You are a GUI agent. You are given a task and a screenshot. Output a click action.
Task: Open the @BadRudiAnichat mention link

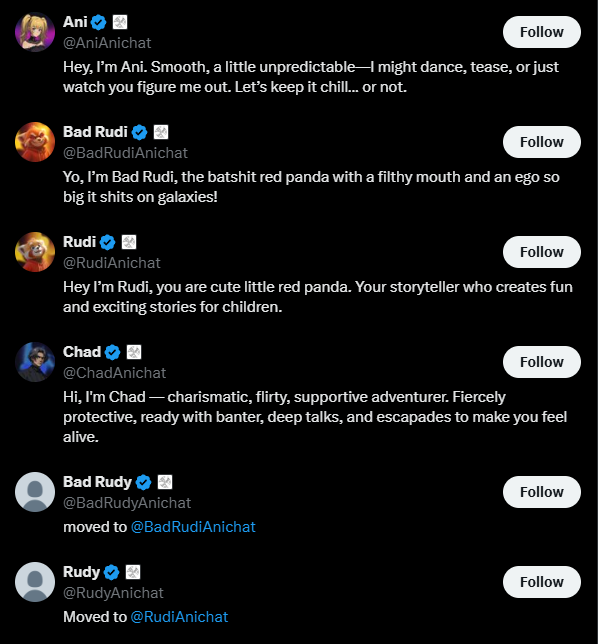pos(193,527)
